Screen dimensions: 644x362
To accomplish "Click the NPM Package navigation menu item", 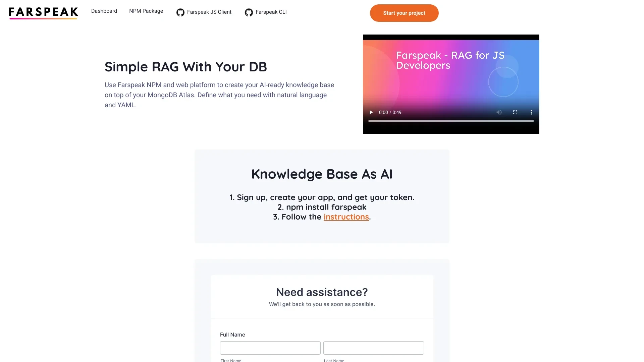I will coord(146,11).
